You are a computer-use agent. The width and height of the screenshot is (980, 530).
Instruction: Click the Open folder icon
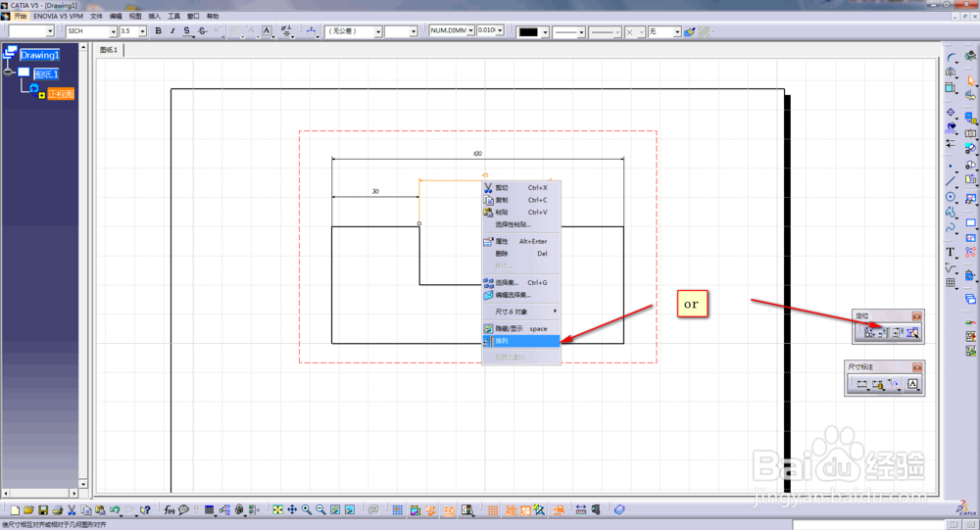tap(28, 510)
